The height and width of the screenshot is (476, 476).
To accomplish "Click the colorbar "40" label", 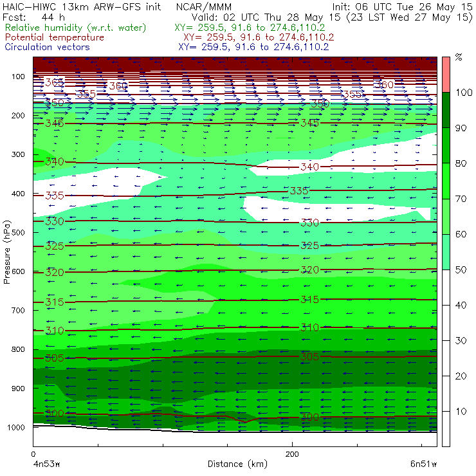I will pyautogui.click(x=461, y=305).
